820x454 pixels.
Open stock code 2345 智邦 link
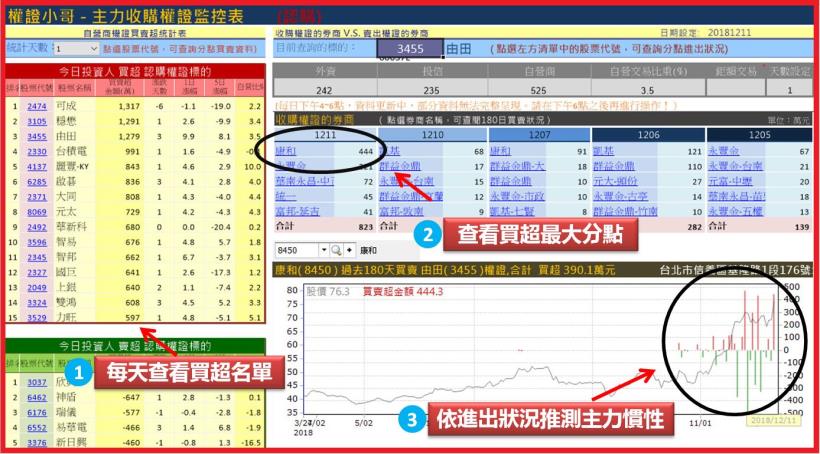37,257
